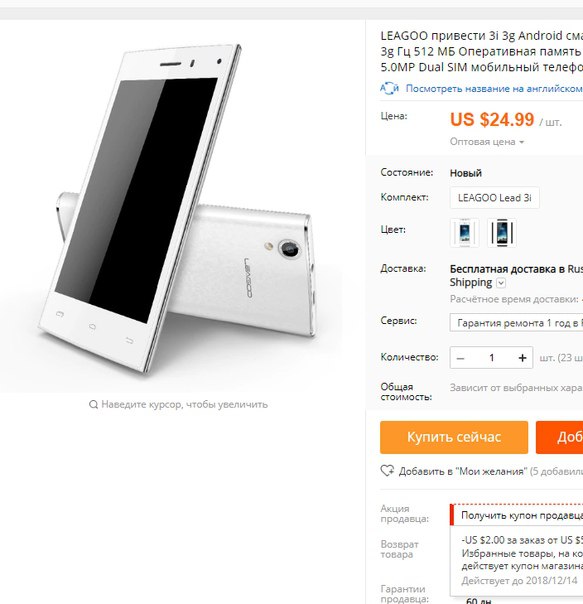This screenshot has width=583, height=604.
Task: Choose the white phone color swatch
Action: 464,233
